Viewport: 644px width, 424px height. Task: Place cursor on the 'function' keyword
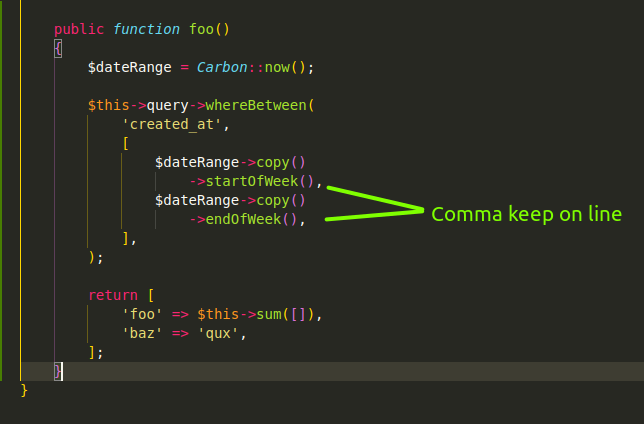point(147,28)
